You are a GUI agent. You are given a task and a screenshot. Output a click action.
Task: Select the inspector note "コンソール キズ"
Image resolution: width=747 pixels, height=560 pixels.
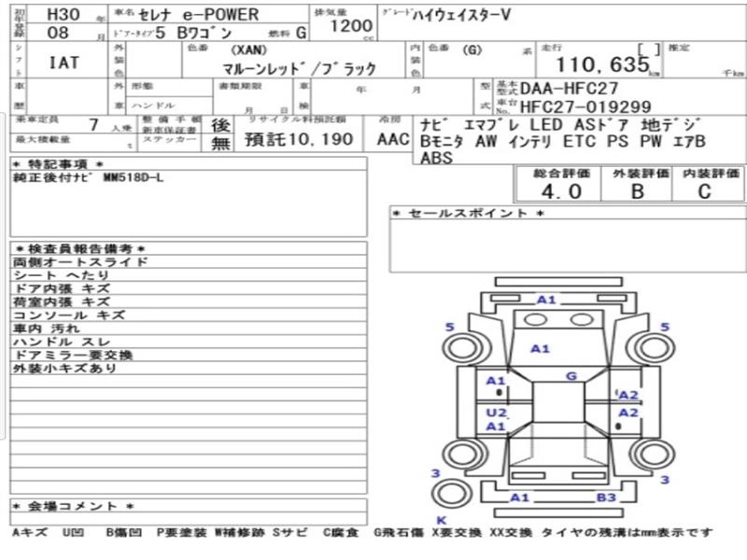pyautogui.click(x=69, y=315)
